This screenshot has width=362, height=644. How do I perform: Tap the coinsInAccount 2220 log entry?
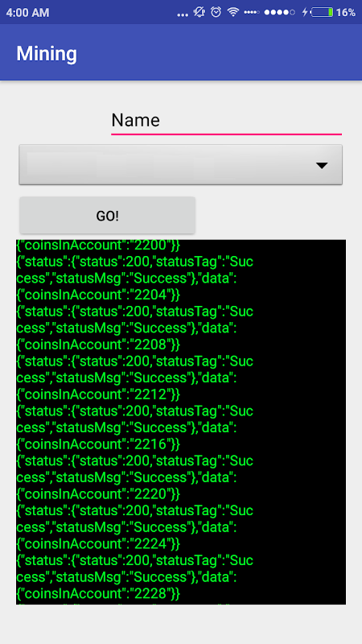pyautogui.click(x=98, y=494)
